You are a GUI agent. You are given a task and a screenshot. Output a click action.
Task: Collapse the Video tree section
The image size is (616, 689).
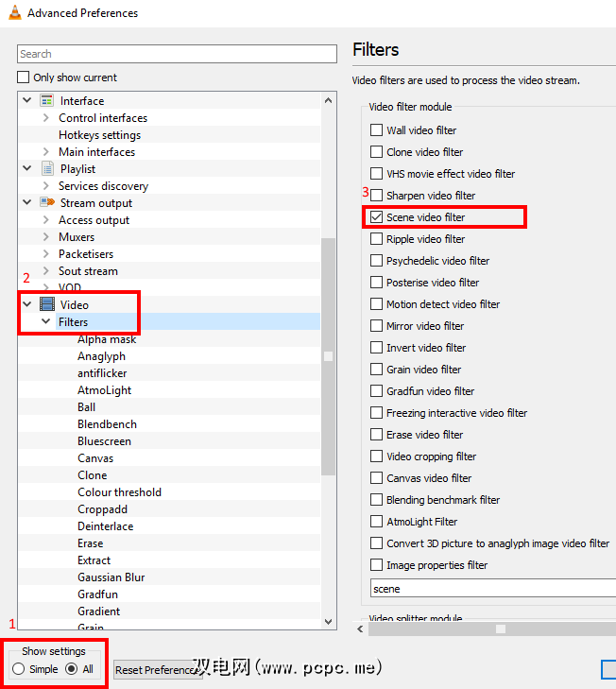(x=27, y=304)
